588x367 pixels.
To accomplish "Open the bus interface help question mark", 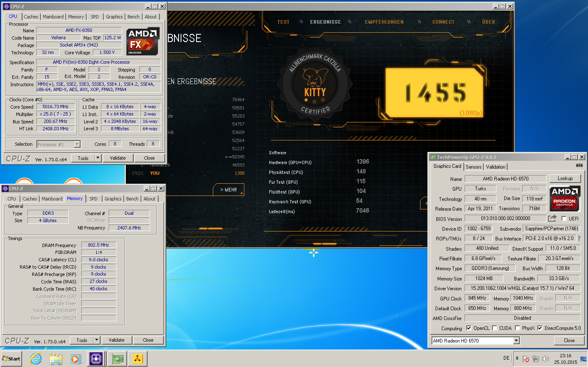I will click(x=579, y=238).
